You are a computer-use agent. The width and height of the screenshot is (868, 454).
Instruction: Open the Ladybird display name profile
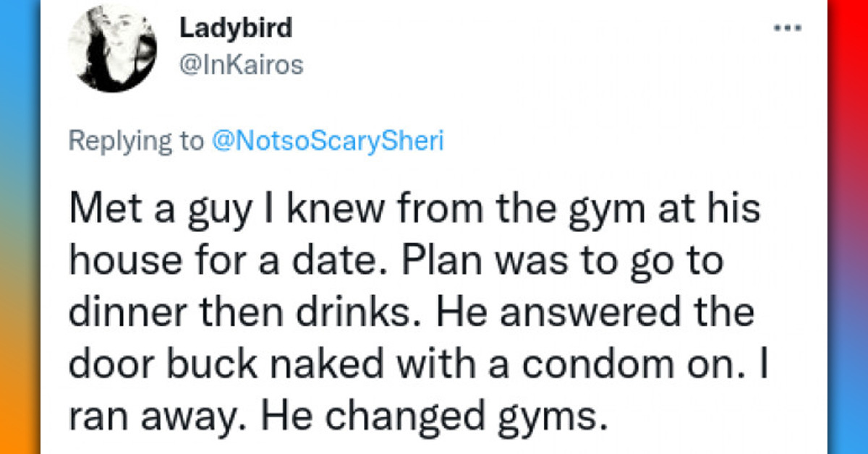pyautogui.click(x=235, y=28)
